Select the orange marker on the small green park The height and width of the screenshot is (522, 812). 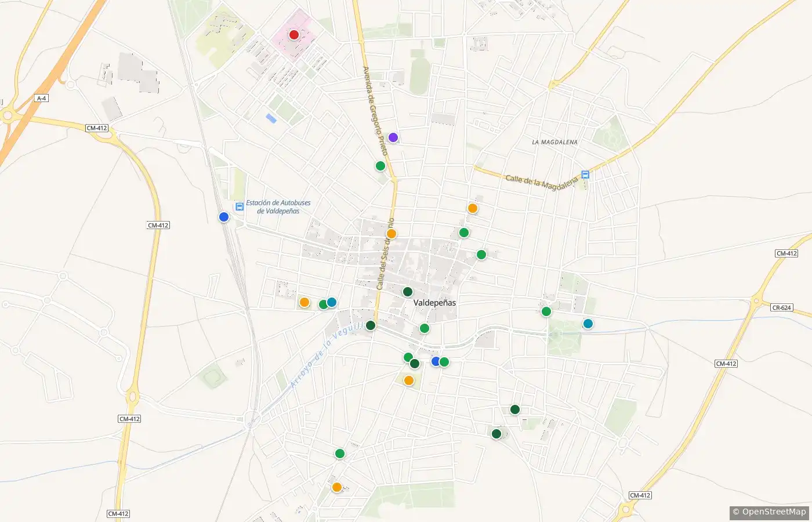[x=409, y=380]
